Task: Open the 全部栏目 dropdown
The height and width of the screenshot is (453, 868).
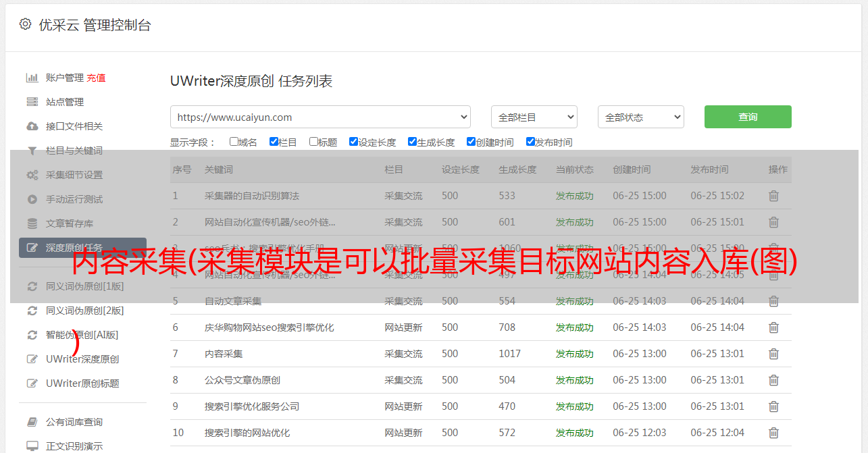Action: [x=534, y=117]
